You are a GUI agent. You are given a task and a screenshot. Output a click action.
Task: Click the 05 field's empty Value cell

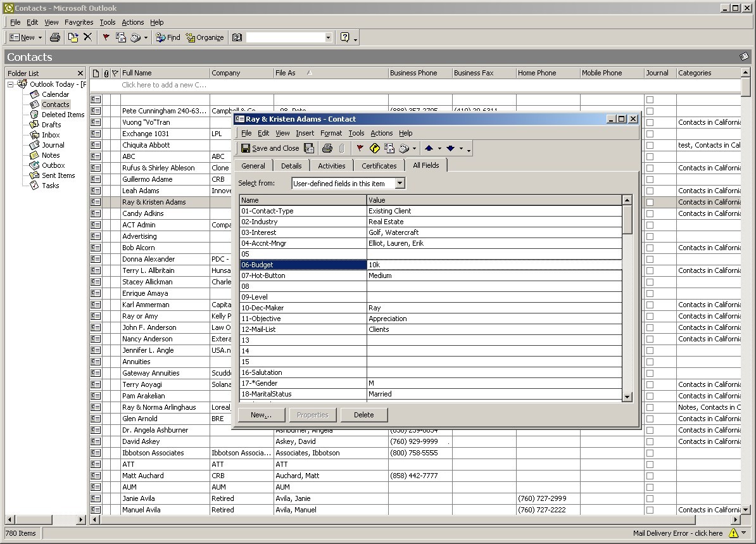pyautogui.click(x=494, y=254)
